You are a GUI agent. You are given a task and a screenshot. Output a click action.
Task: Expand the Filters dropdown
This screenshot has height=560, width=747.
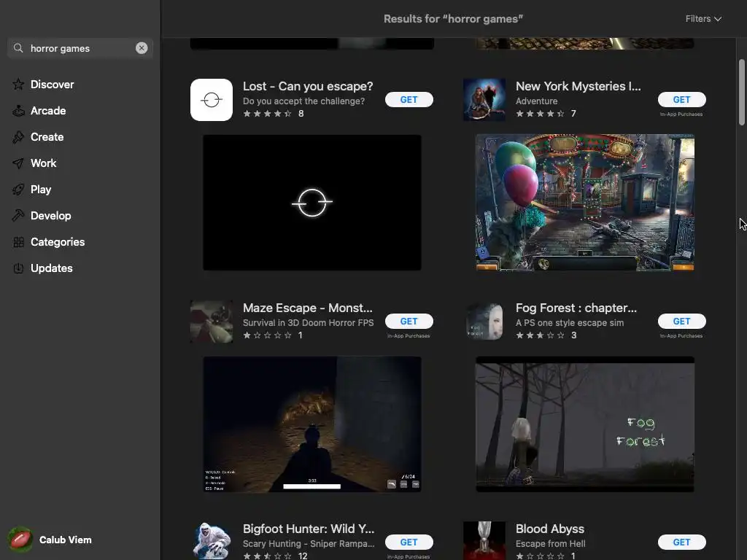pos(704,18)
